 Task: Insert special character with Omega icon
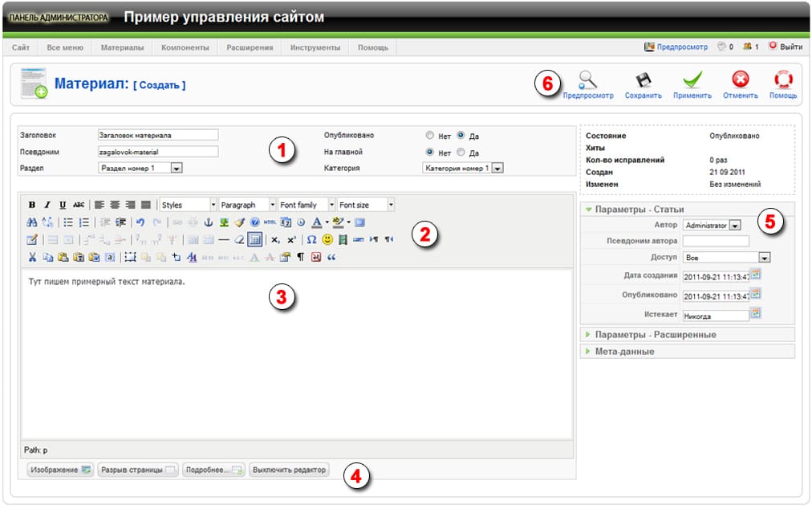[311, 239]
